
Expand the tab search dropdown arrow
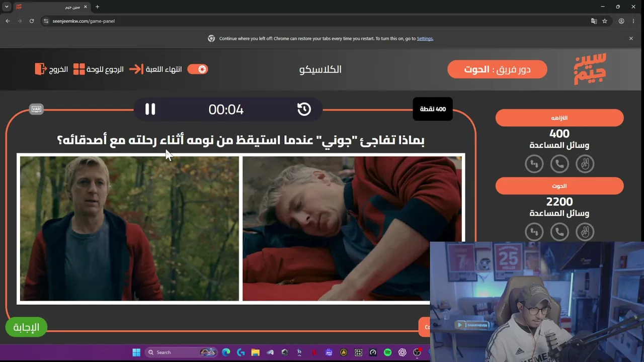(x=7, y=7)
